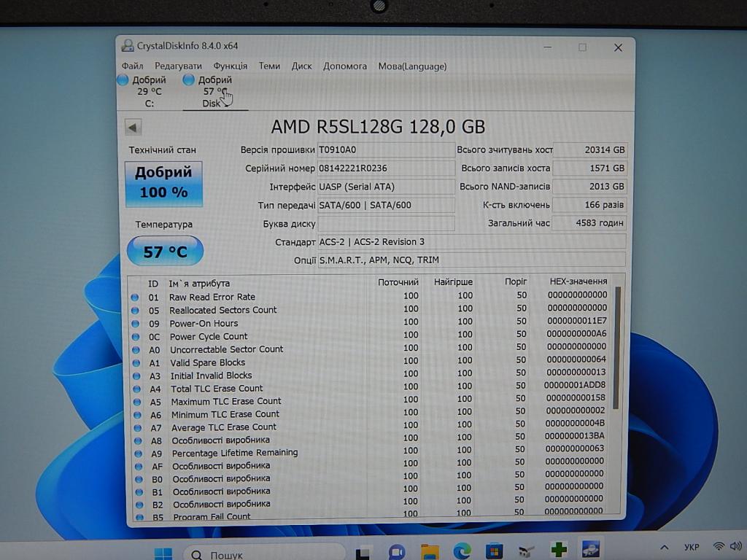Click hex value 00000001ADD8
747x560 pixels.
[x=575, y=385]
